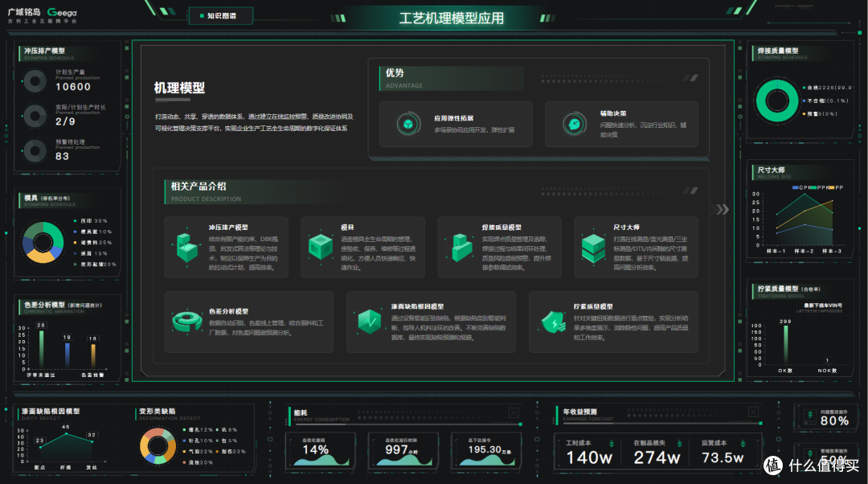Open the 色差分析模型 product card
868x484 pixels.
(x=249, y=322)
